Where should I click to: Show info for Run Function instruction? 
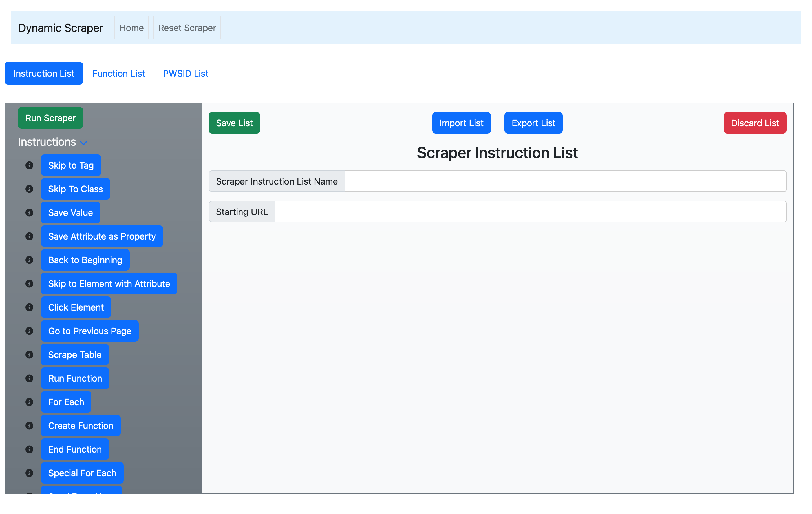tap(29, 378)
